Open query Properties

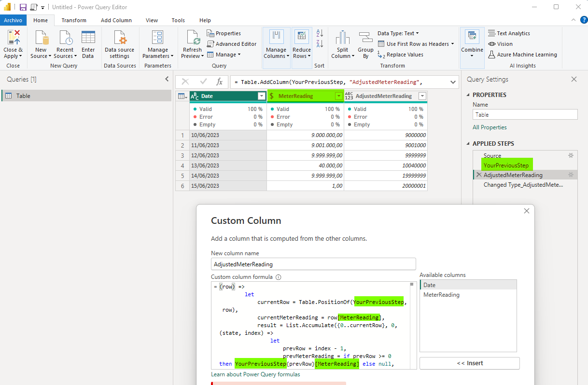pyautogui.click(x=224, y=33)
